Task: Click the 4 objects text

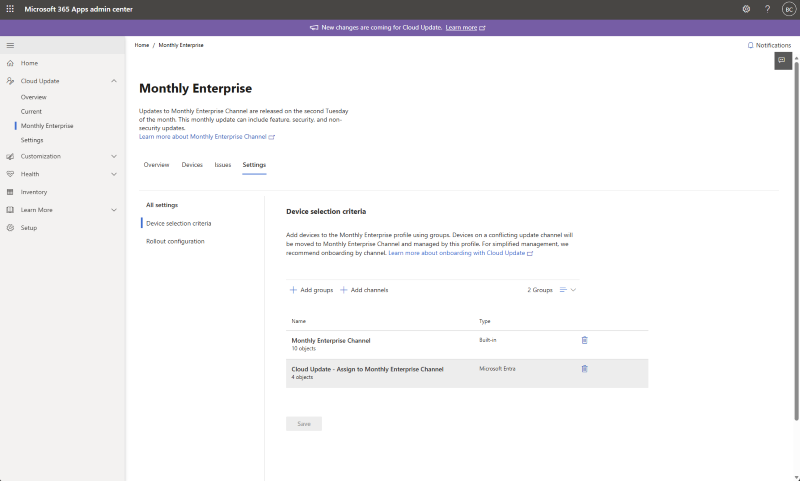Action: [302, 377]
